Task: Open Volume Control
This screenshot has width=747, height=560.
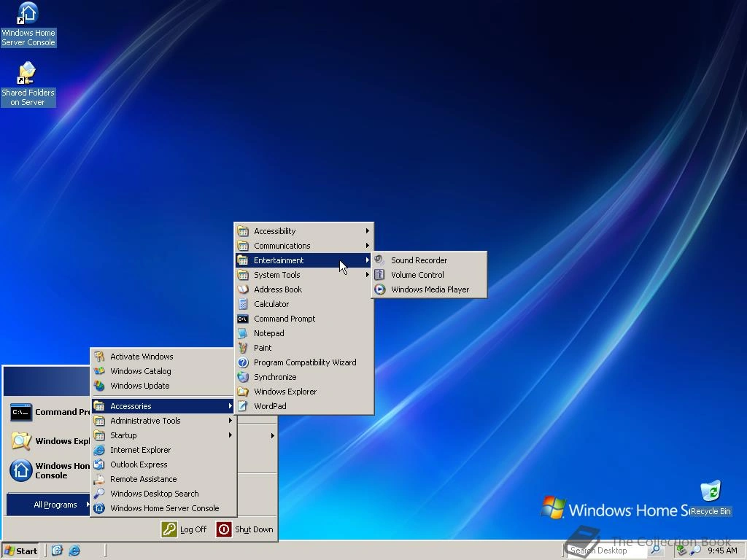Action: pos(417,275)
